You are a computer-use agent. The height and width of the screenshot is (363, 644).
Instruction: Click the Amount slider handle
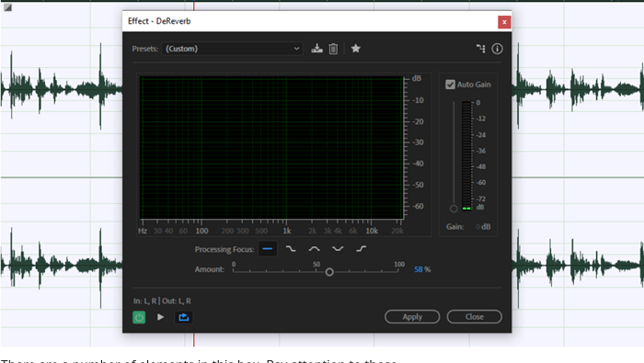click(329, 272)
